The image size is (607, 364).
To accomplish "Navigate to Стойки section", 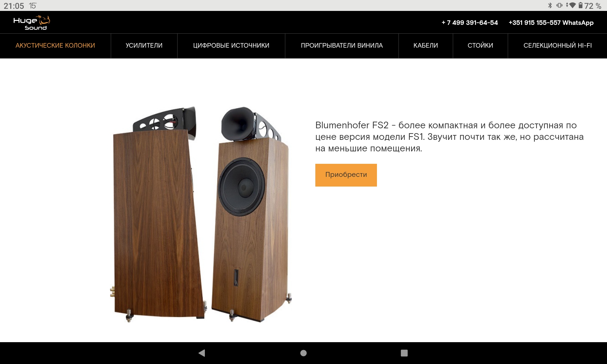I will tap(480, 45).
